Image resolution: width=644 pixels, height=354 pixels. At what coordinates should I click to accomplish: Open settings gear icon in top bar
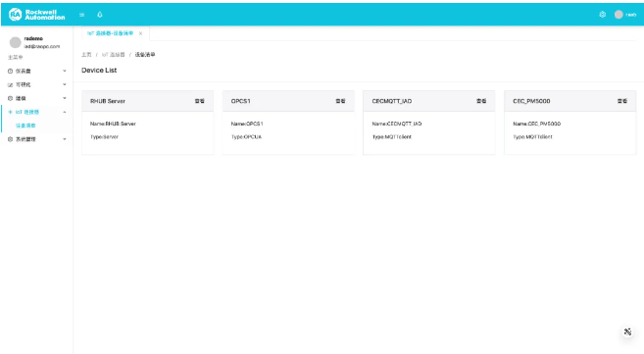coord(602,15)
